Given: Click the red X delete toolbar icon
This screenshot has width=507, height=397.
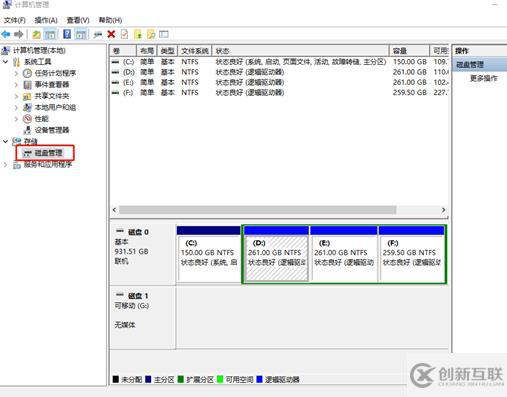Looking at the screenshot, I should tap(111, 34).
